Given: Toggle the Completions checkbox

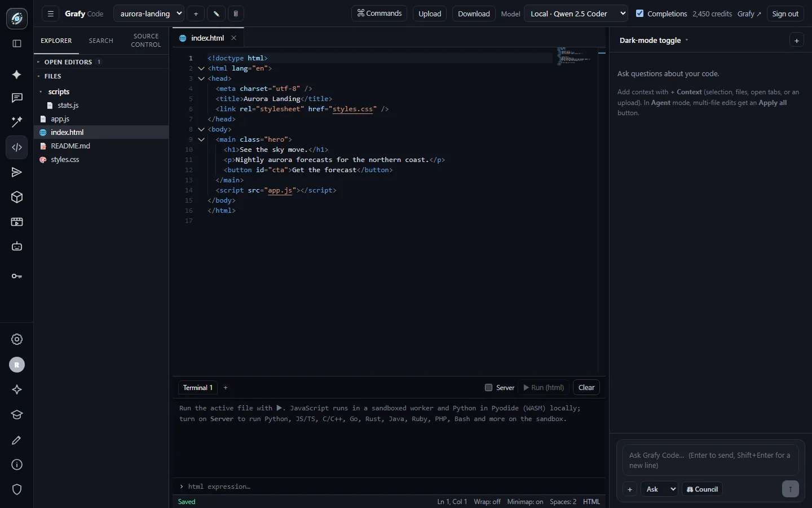Looking at the screenshot, I should coord(639,14).
